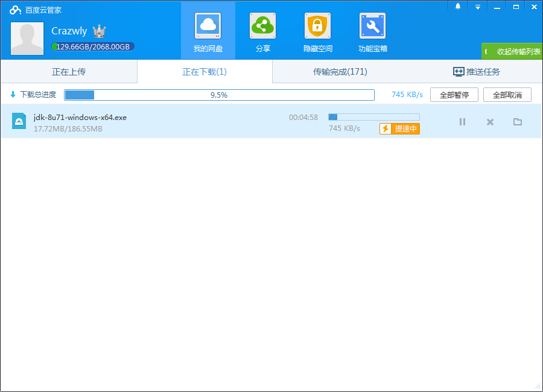Cancel the jdk-8u71 download with X icon
The height and width of the screenshot is (392, 543).
click(x=490, y=122)
